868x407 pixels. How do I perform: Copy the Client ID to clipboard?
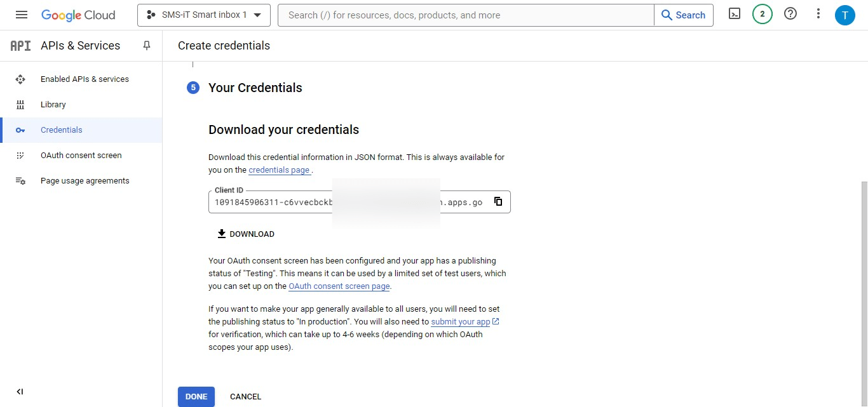(498, 201)
